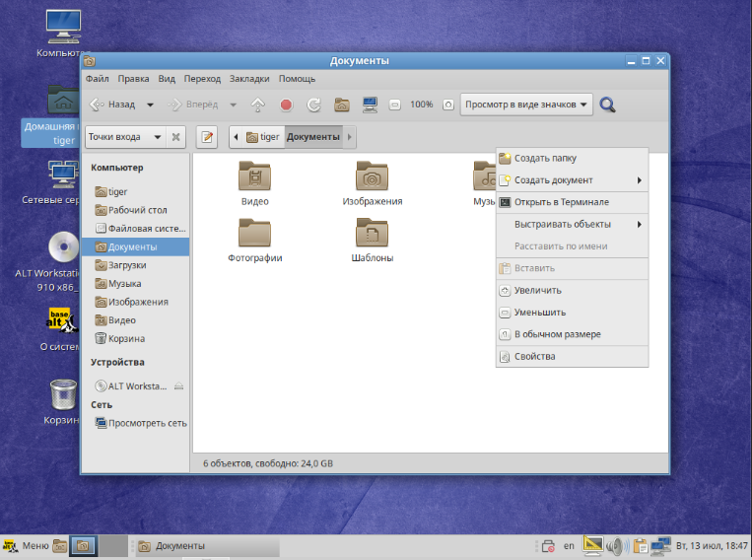Click the reload folder icon in toolbar
The width and height of the screenshot is (752, 560).
click(313, 105)
